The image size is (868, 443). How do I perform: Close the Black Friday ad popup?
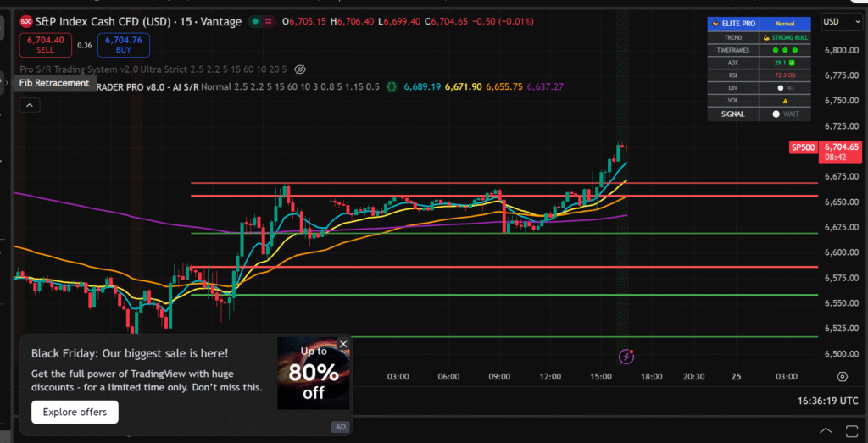click(x=343, y=344)
